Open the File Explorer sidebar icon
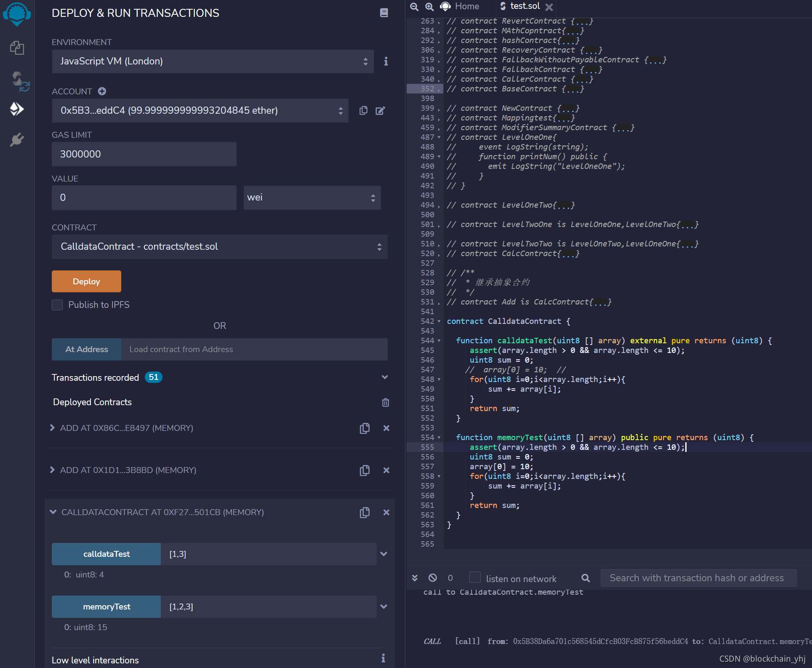812x668 pixels. click(x=17, y=48)
